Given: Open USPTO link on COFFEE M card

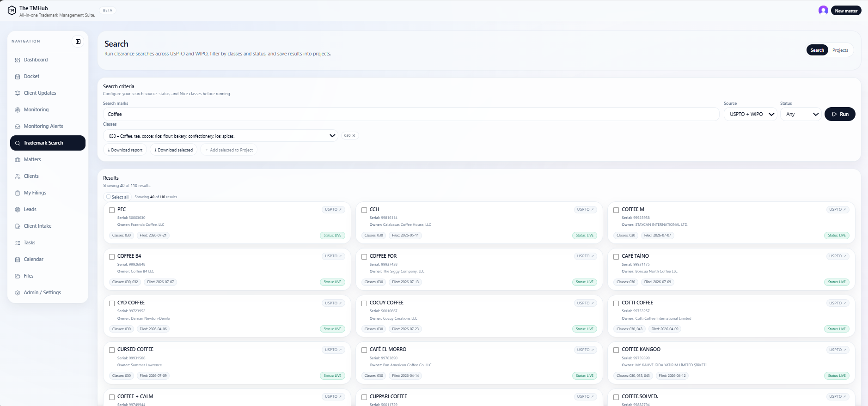Looking at the screenshot, I should tap(837, 210).
